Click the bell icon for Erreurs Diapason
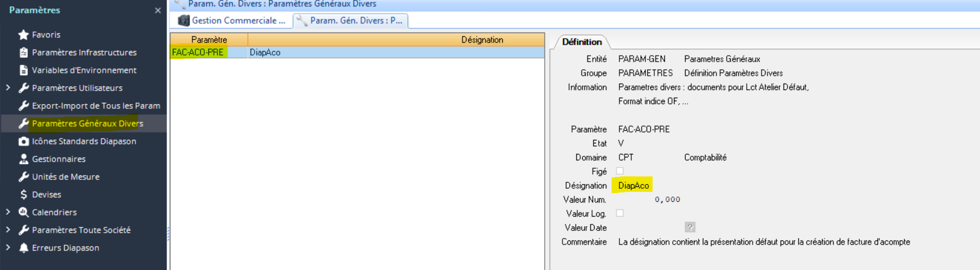The image size is (980, 270). pyautogui.click(x=24, y=248)
